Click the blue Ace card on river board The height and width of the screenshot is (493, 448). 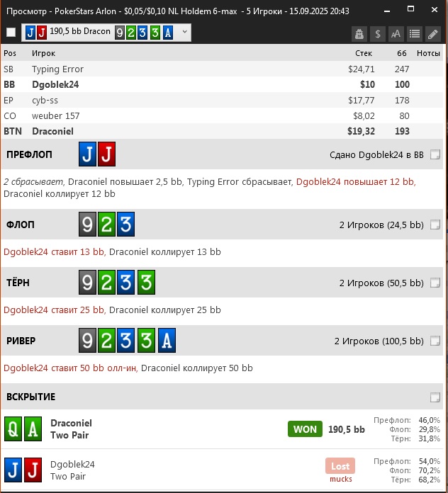[x=166, y=341]
